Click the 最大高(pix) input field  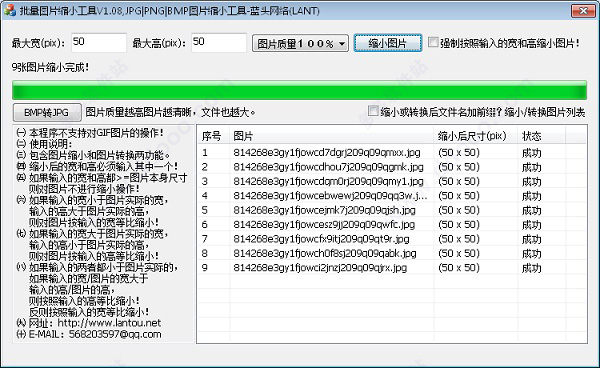coord(219,42)
